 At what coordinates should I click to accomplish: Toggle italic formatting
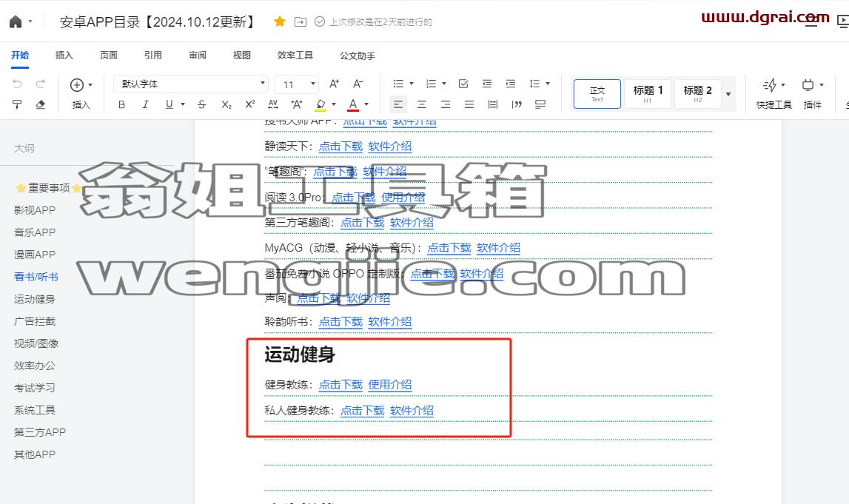click(145, 104)
